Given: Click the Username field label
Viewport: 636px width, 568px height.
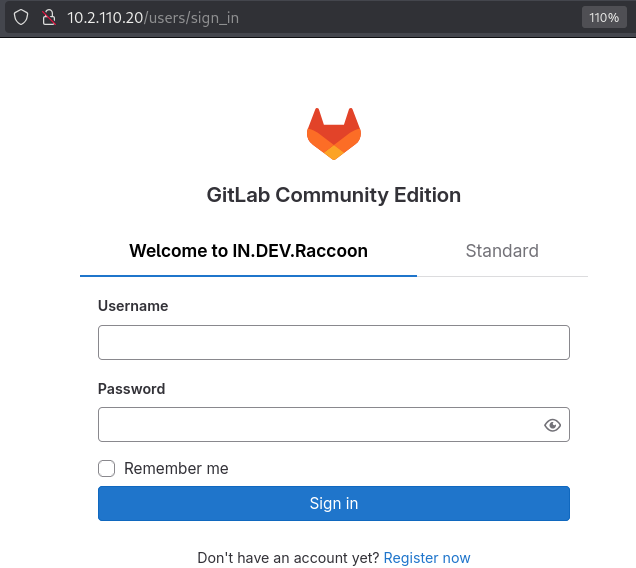Looking at the screenshot, I should [x=133, y=306].
